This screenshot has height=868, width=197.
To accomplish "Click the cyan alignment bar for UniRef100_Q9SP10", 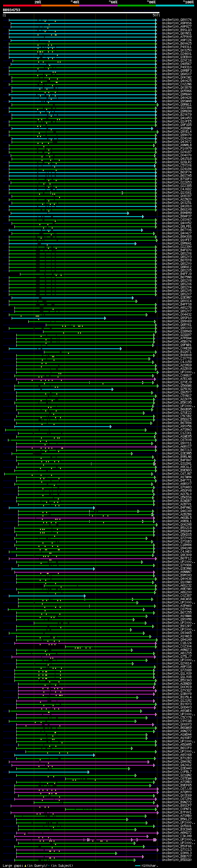I will coord(59,318).
